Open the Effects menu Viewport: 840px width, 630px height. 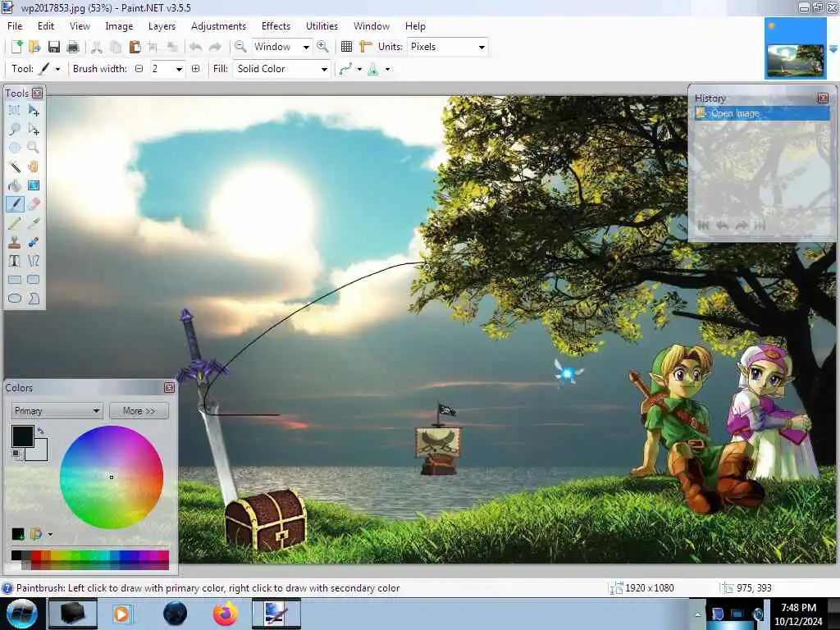276,25
